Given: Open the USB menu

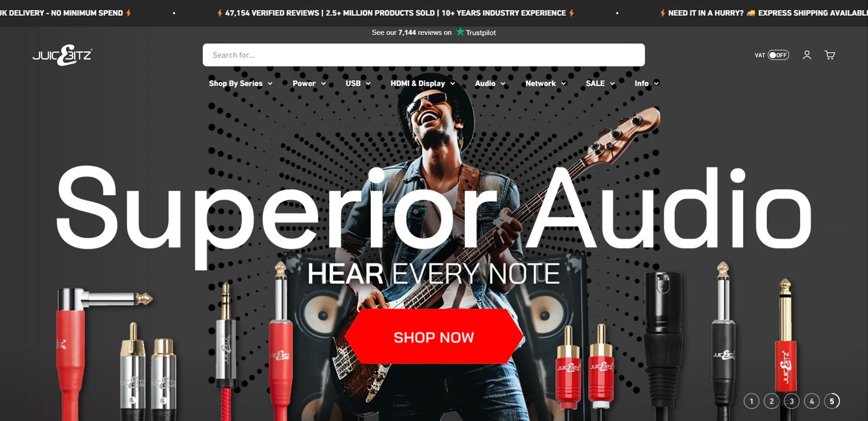Looking at the screenshot, I should [358, 83].
